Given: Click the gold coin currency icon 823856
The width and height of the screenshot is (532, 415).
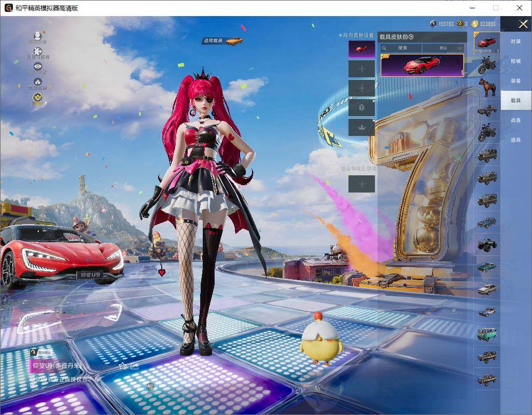Looking at the screenshot, I should click(474, 24).
